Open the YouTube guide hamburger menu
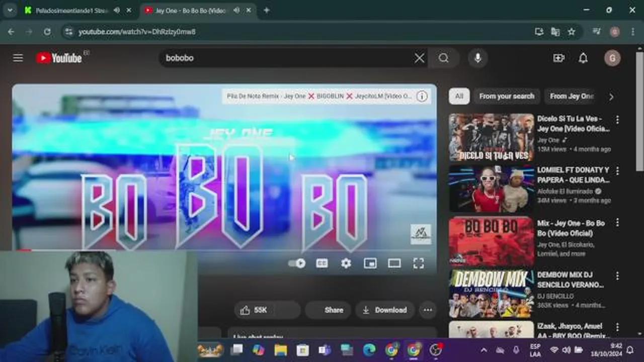 pyautogui.click(x=18, y=58)
